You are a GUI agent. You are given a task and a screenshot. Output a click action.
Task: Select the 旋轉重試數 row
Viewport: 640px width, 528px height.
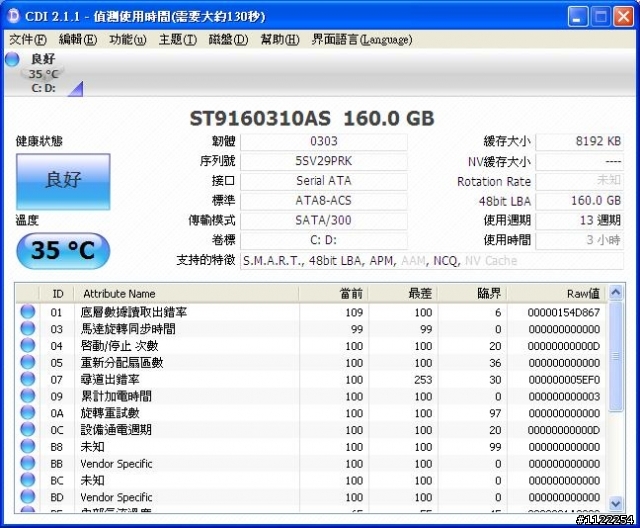(x=311, y=413)
